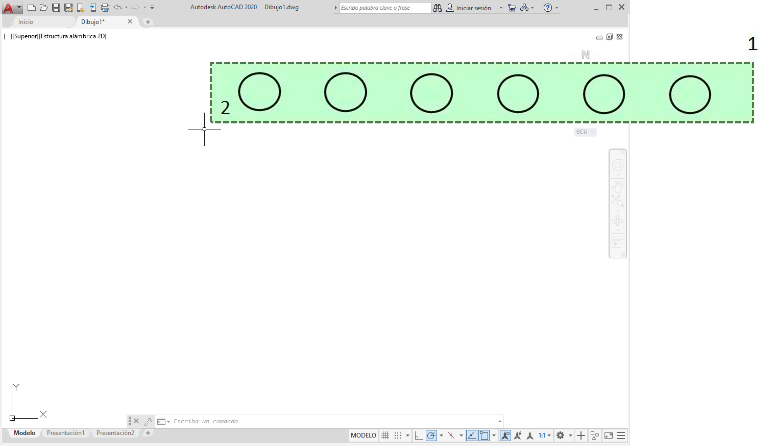Close the drawing viewport window
Viewport: 759px width, 446px height.
click(x=620, y=37)
